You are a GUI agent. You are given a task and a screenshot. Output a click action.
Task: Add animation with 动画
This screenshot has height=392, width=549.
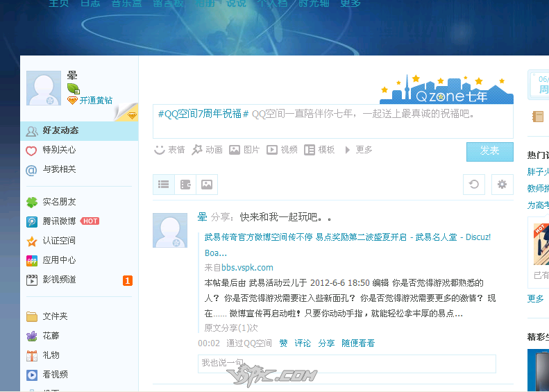point(207,150)
